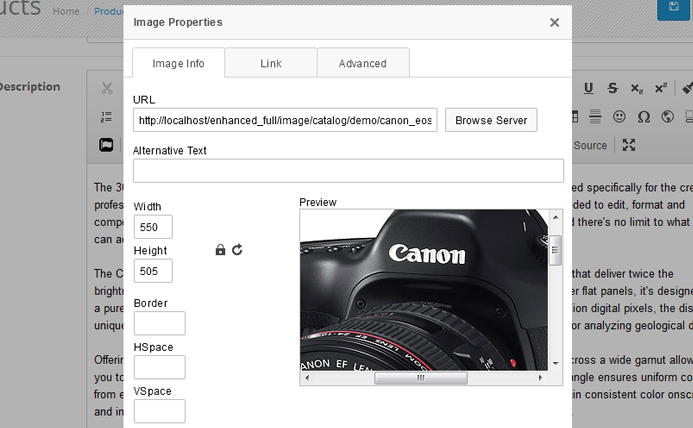Click the flag anchor icon in editor toolbar
The width and height of the screenshot is (693, 428).
point(106,145)
